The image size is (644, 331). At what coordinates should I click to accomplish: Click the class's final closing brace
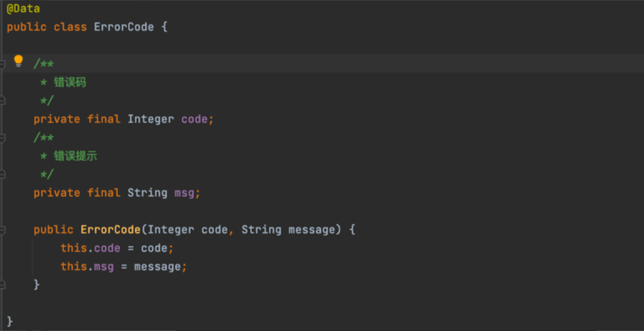coord(10,321)
